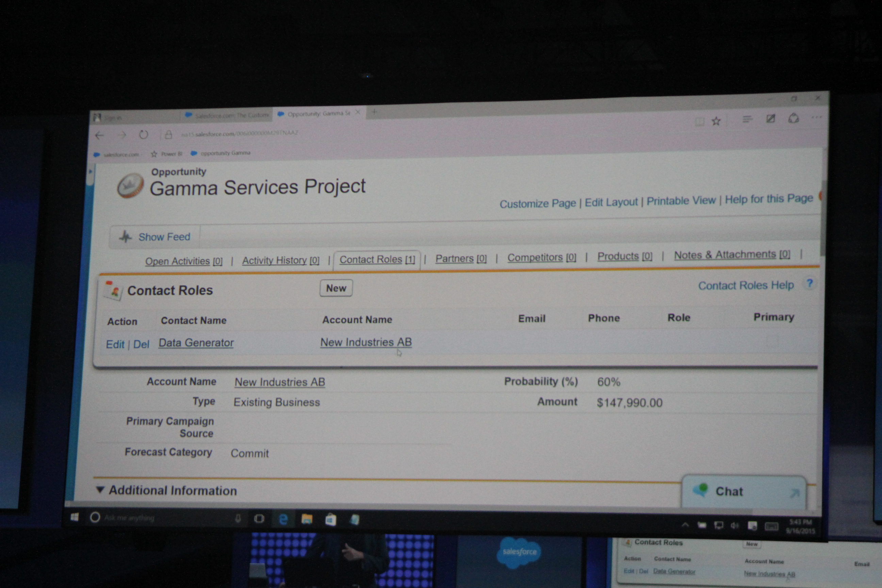This screenshot has width=882, height=588.
Task: Click the Chat widget header
Action: pos(743,491)
